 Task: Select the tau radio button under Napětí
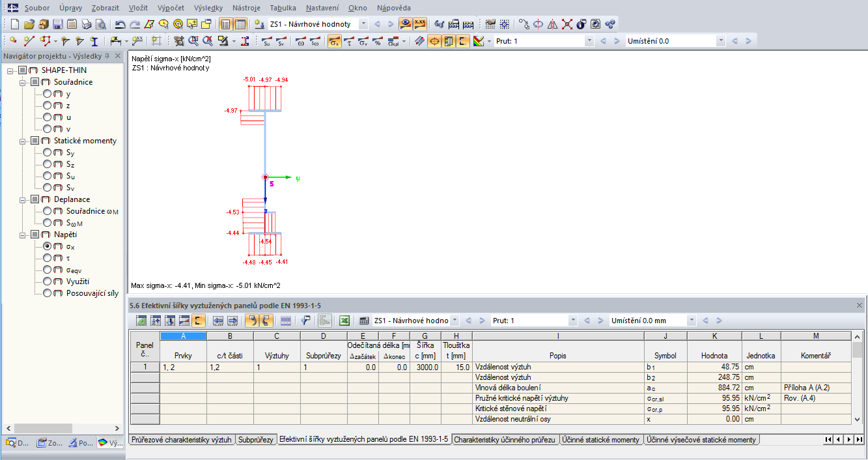(x=48, y=258)
